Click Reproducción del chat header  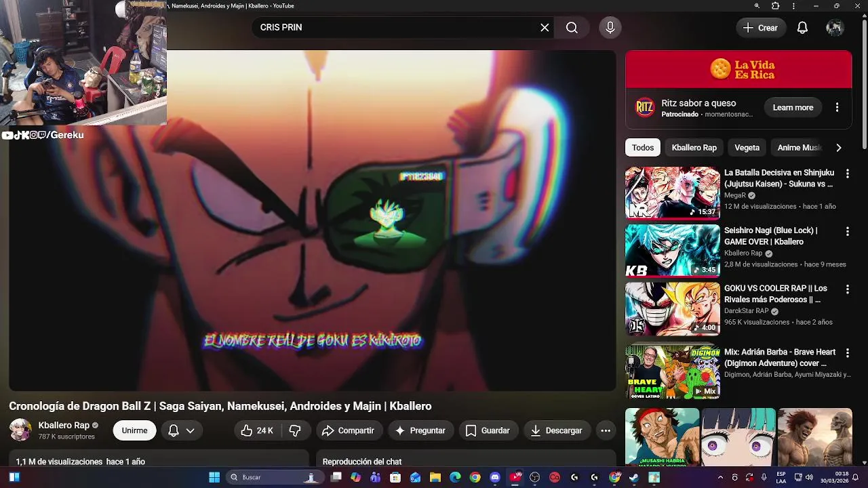click(x=362, y=462)
